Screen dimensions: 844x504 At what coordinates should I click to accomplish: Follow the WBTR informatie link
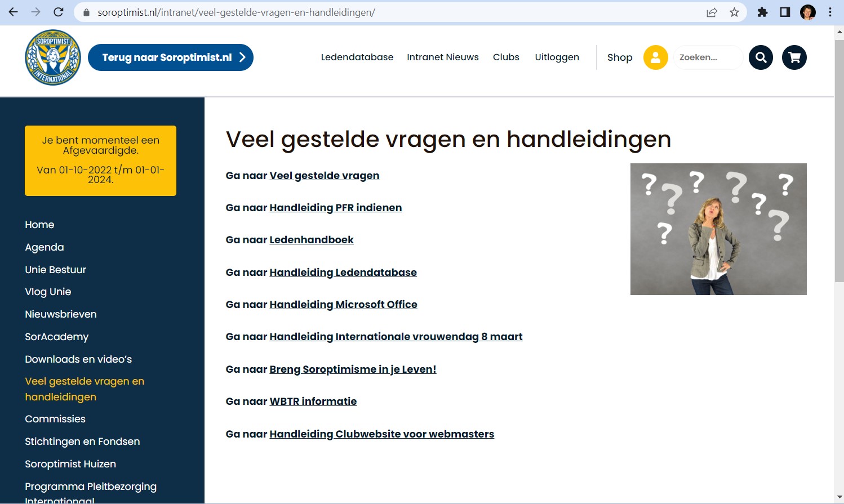tap(313, 402)
